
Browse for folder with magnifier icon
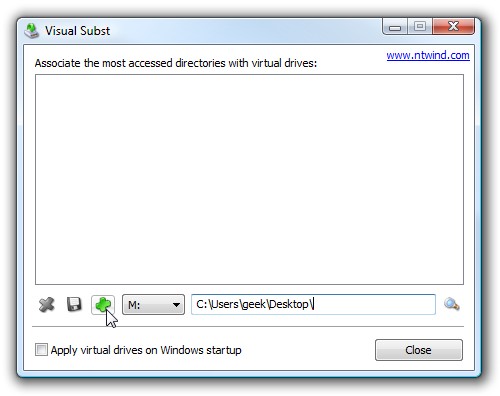[x=452, y=304]
